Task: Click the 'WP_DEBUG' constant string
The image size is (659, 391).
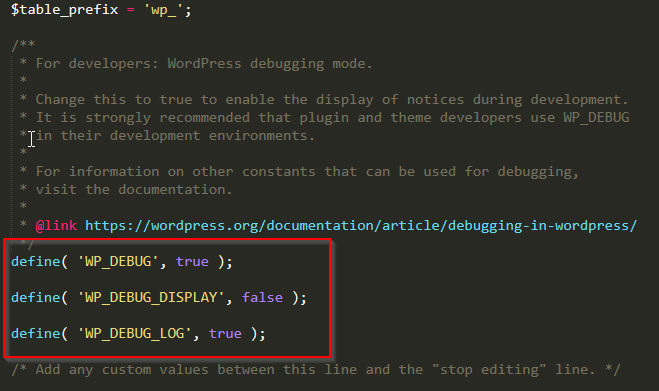Action: coord(118,262)
